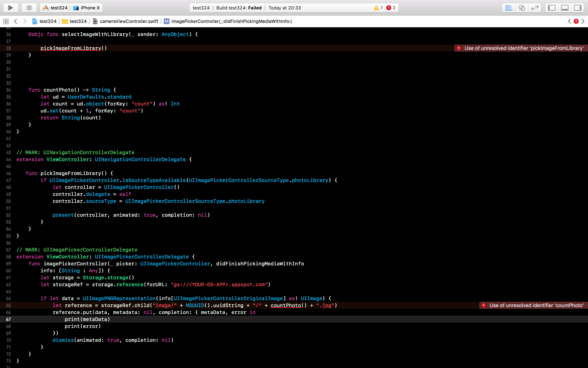Show the Standard editor
Viewport: 588px width, 368px height.
coord(509,8)
